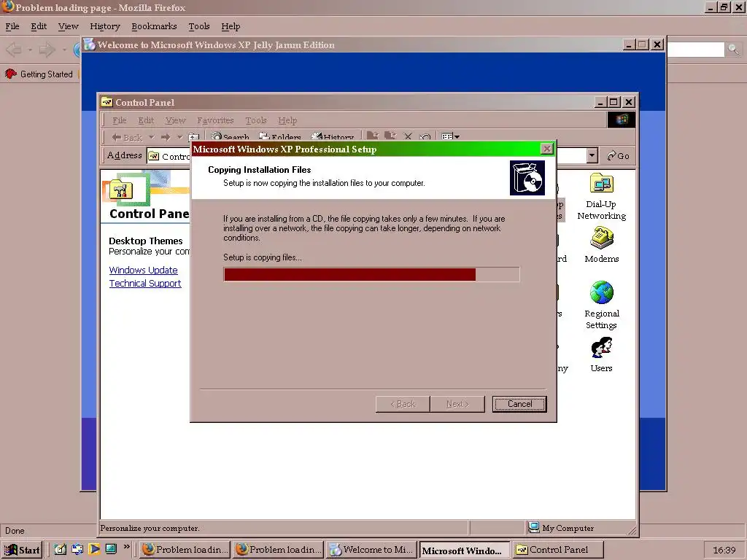Click the CD box icon in Setup header
This screenshot has height=560, width=747.
(527, 178)
